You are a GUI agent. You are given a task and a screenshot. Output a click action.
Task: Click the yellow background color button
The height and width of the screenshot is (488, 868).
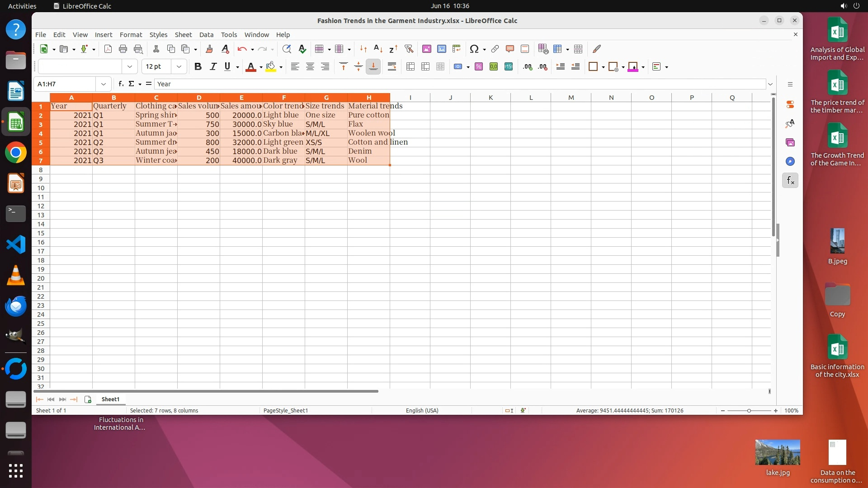tap(270, 67)
